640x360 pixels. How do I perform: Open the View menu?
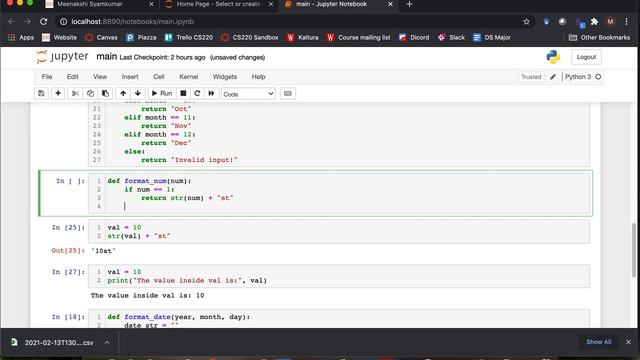point(100,77)
